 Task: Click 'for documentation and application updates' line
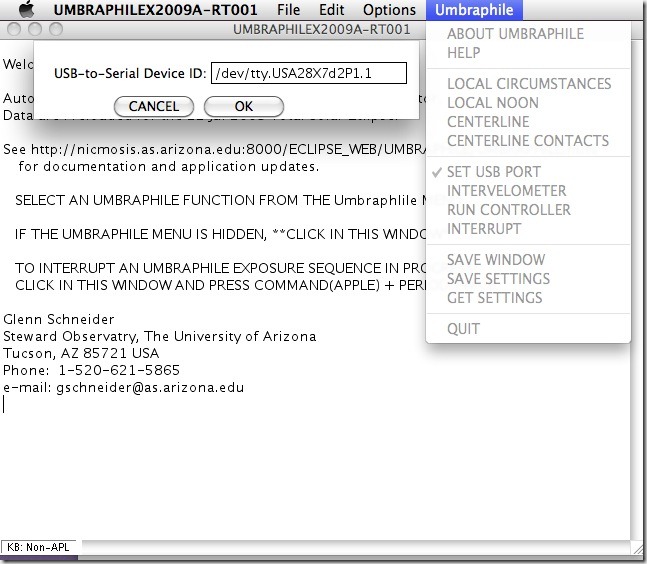click(x=169, y=166)
